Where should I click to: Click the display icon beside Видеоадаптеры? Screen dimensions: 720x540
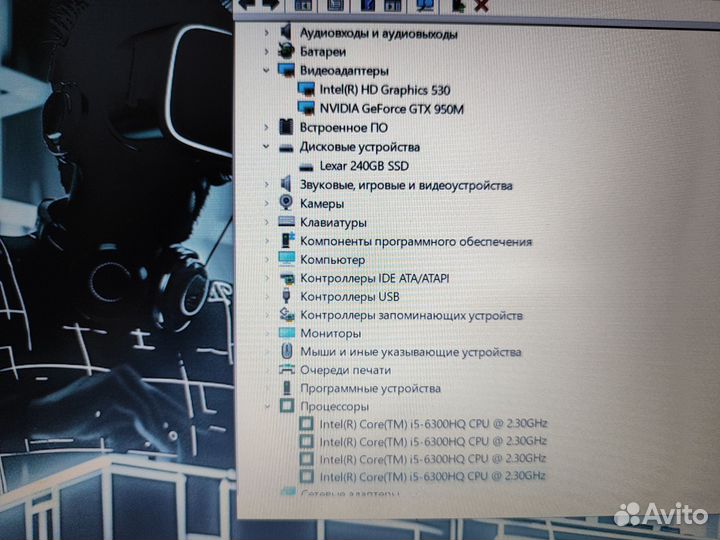click(x=287, y=70)
